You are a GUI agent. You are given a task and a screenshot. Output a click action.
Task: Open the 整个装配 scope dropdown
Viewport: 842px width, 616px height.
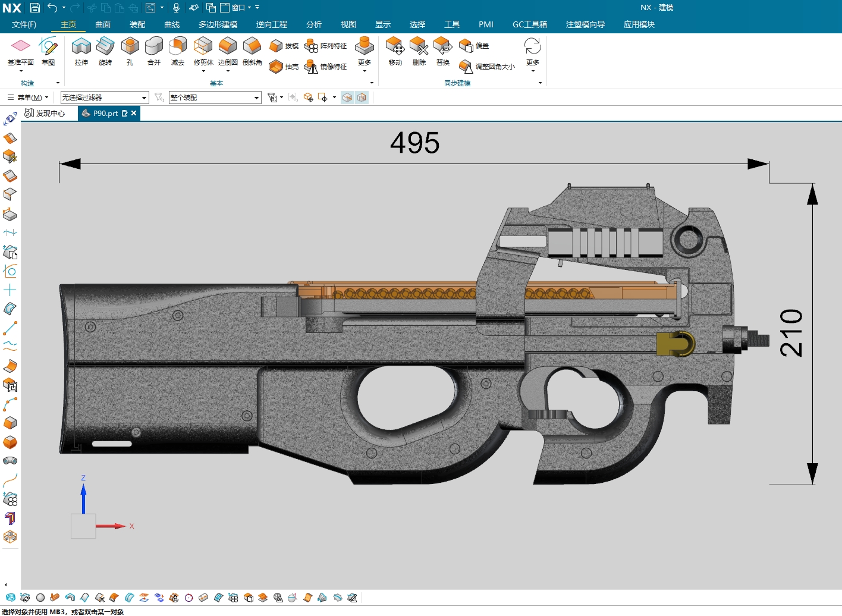215,98
